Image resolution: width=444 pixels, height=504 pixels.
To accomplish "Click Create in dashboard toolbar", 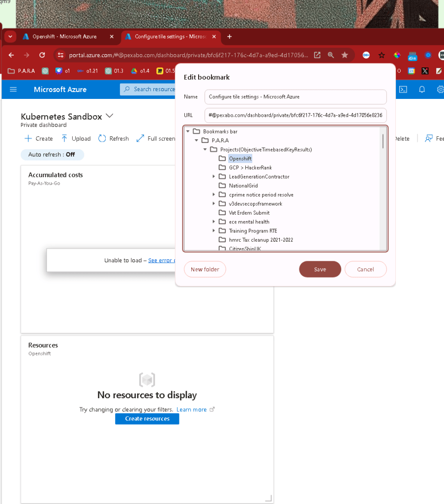I will click(38, 138).
